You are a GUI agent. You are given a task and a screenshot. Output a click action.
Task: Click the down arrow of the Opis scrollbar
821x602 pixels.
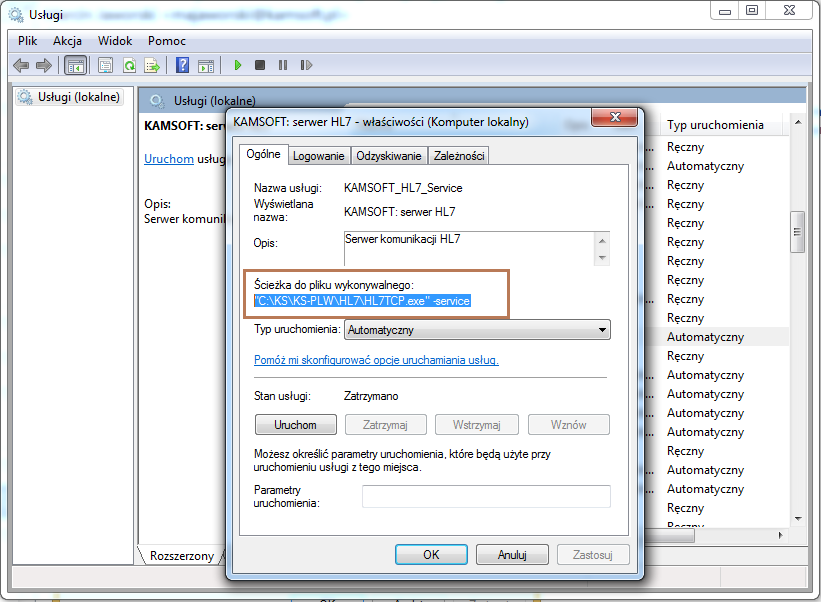point(602,258)
